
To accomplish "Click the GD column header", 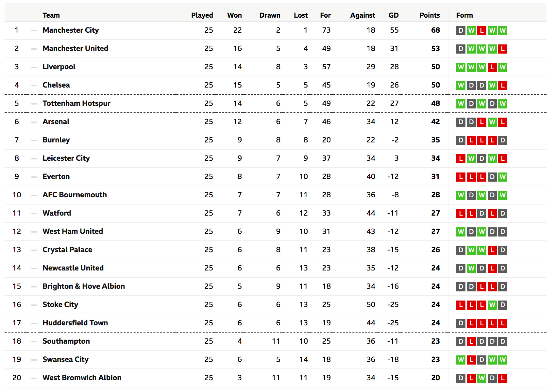I will point(394,15).
